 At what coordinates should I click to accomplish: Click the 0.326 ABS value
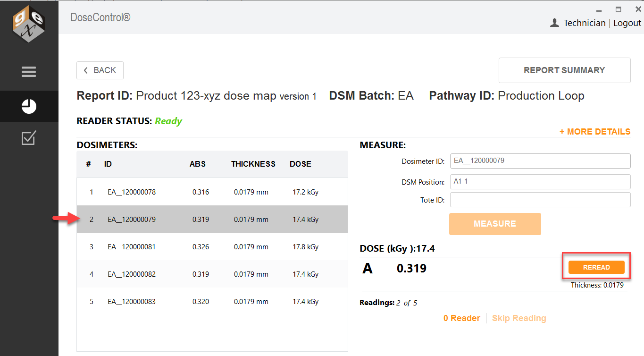click(201, 247)
